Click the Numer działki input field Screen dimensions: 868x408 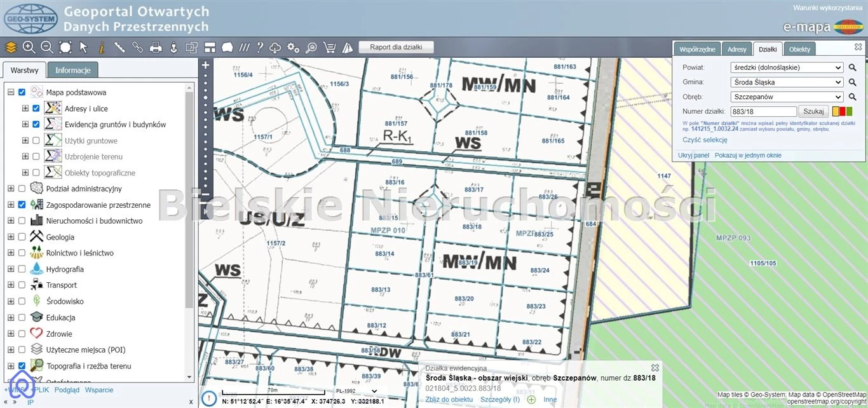point(763,112)
